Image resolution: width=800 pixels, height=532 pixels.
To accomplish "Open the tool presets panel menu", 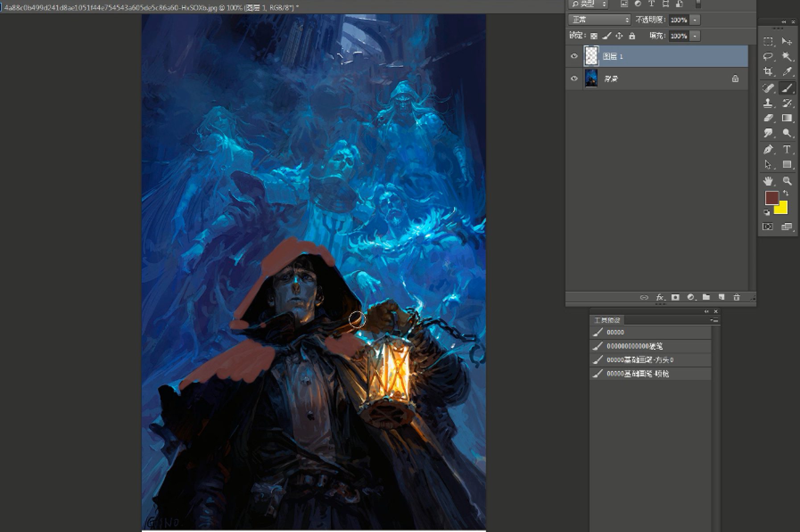I will (714, 320).
